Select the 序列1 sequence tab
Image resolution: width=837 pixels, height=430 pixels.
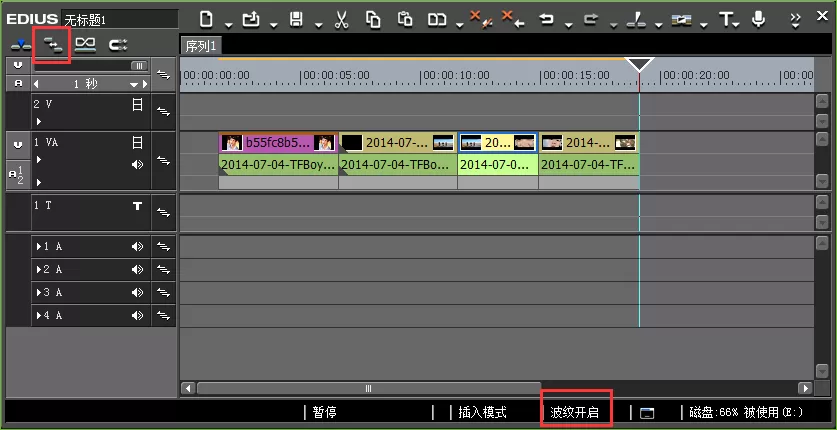[201, 46]
